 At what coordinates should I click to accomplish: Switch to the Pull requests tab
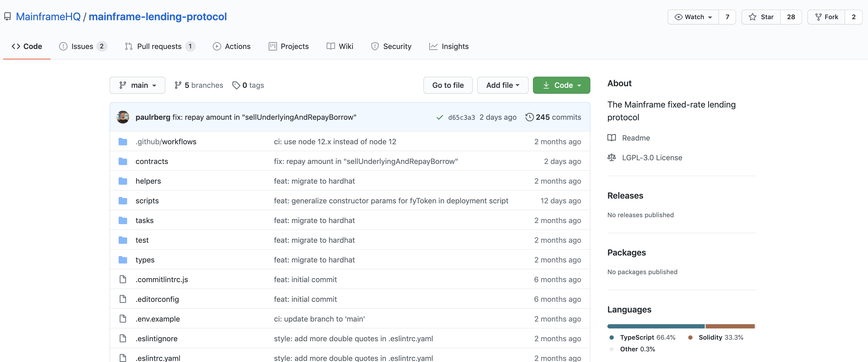[159, 46]
